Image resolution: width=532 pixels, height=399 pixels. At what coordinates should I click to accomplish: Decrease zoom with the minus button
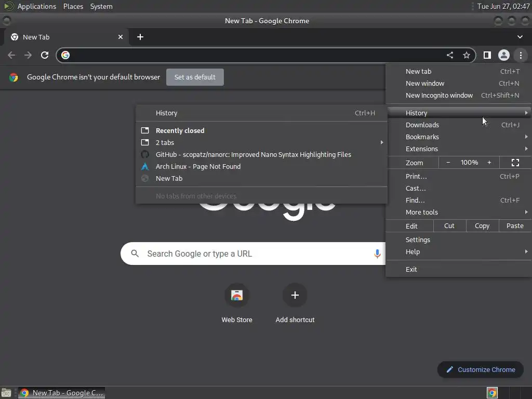click(x=448, y=163)
